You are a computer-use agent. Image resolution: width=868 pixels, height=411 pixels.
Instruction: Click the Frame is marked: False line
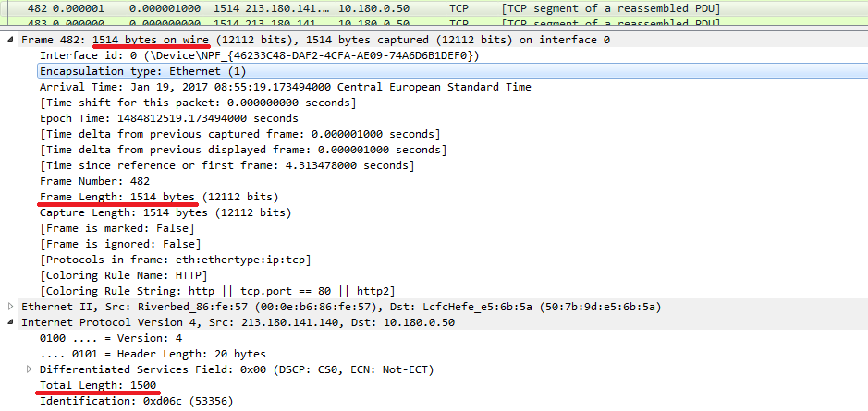(x=116, y=228)
